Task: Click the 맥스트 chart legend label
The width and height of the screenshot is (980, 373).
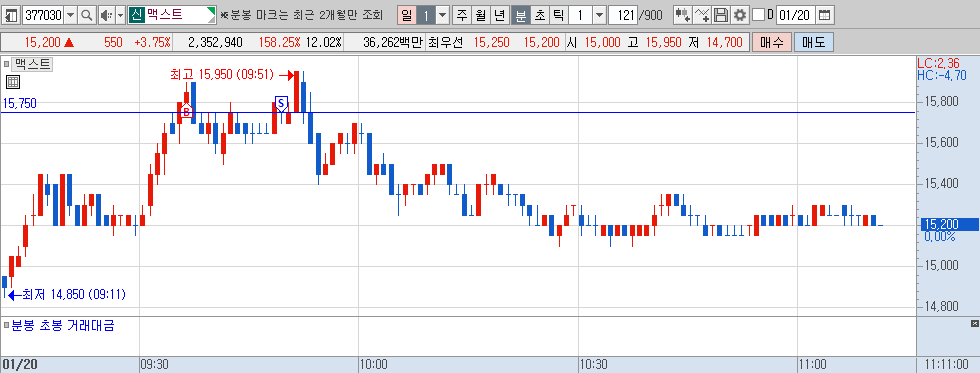Action: tap(33, 64)
